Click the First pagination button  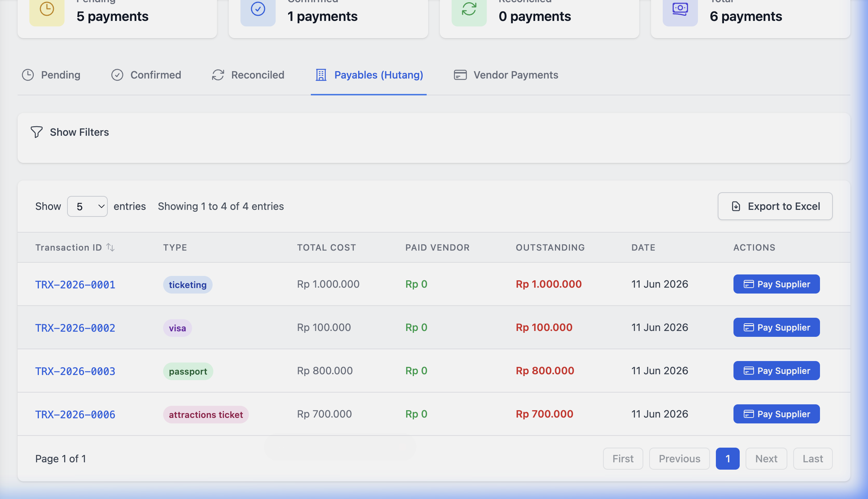pos(623,459)
